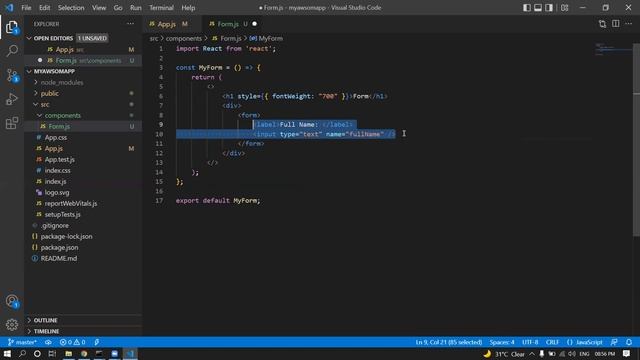This screenshot has height=360, width=640.
Task: Click the master branch indicator
Action: [x=23, y=342]
